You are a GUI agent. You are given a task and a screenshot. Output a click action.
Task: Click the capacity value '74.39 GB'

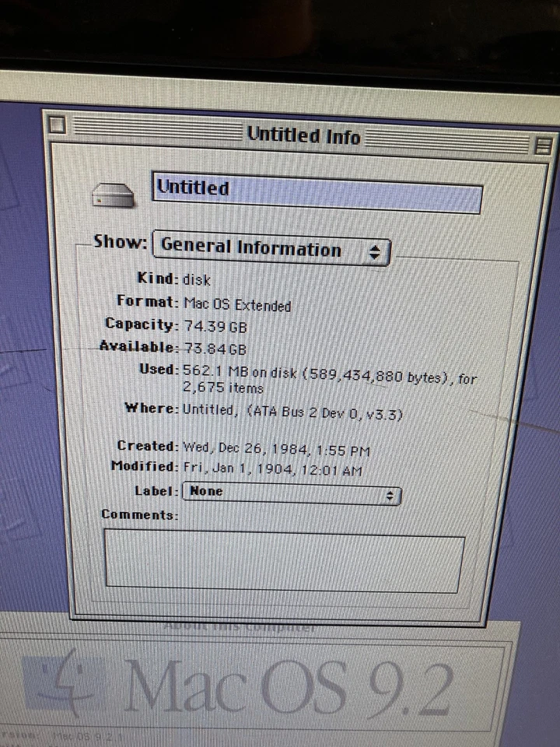pyautogui.click(x=215, y=326)
